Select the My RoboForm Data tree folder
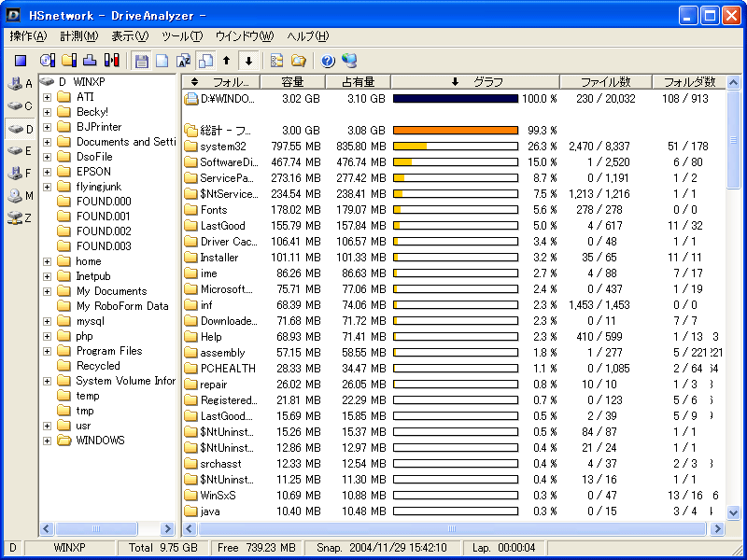747x560 pixels. [113, 306]
